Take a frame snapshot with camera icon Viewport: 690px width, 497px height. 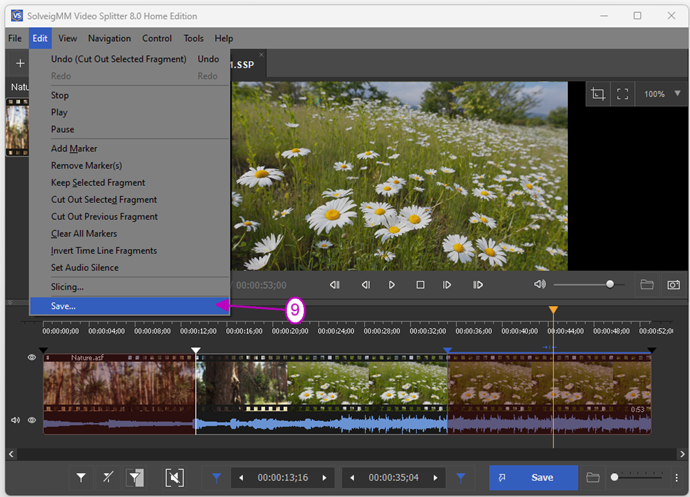coord(674,285)
